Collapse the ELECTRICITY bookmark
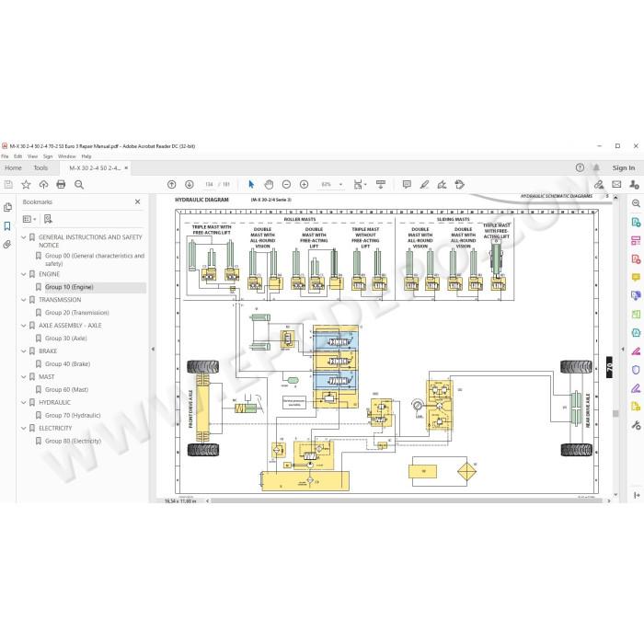This screenshot has height=644, width=644. [x=24, y=428]
